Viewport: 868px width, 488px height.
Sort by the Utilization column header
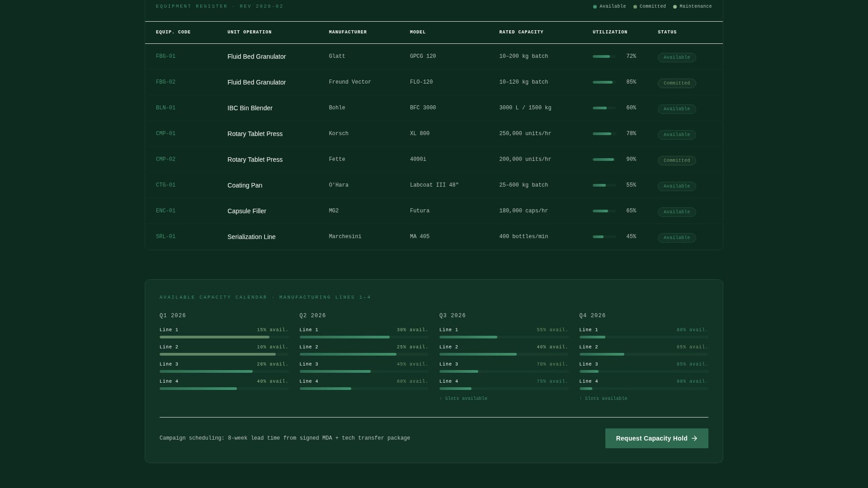click(x=609, y=32)
